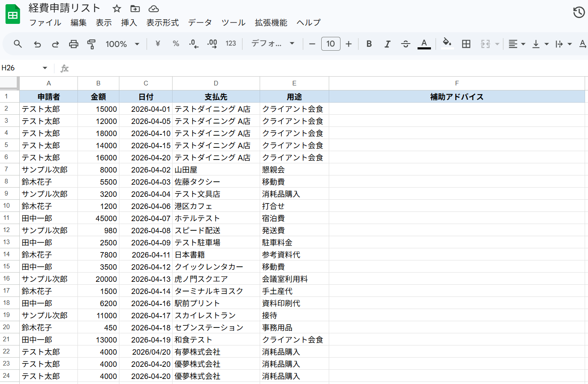This screenshot has width=588, height=384.
Task: Select column F header
Action: pos(457,83)
